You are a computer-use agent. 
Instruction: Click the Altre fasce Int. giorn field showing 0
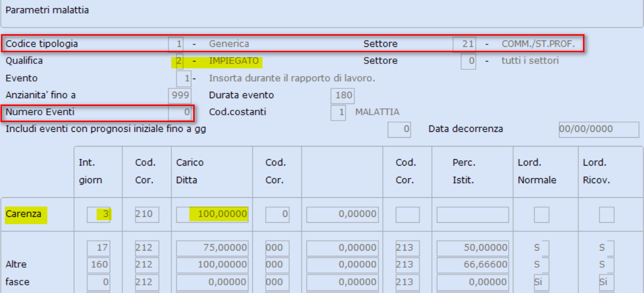98,282
